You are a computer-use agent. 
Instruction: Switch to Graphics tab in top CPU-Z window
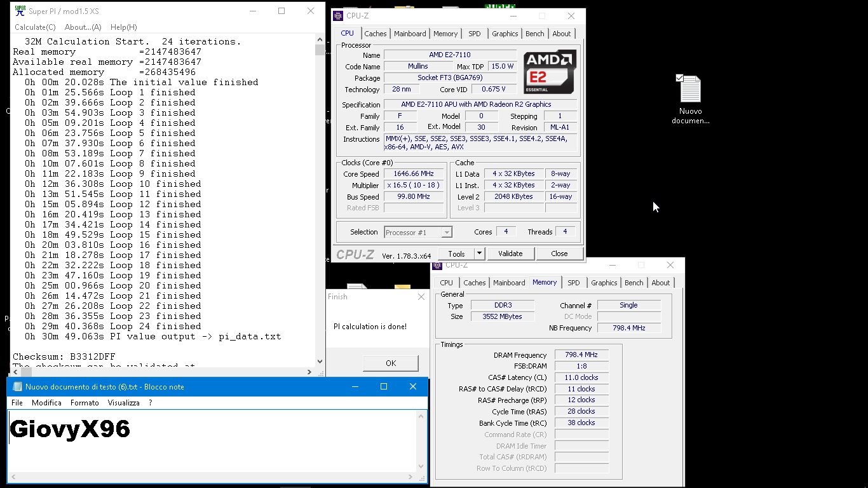click(505, 34)
